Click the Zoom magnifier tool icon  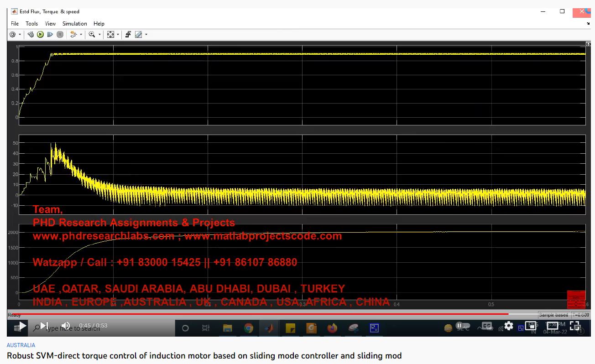coord(92,35)
